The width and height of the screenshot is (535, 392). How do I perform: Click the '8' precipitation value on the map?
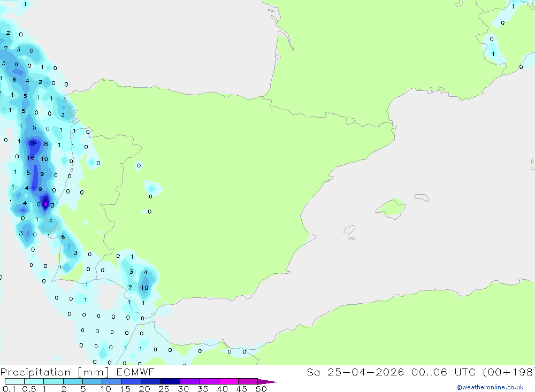(45, 144)
